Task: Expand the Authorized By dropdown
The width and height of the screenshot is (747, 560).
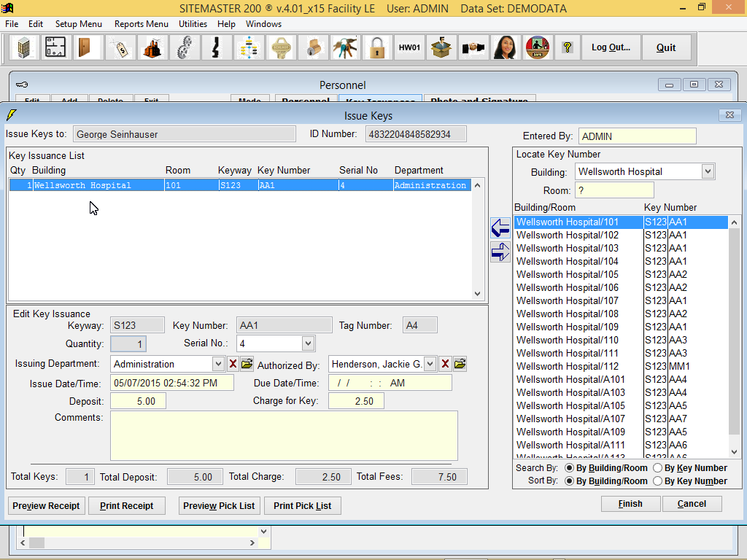Action: pyautogui.click(x=430, y=365)
